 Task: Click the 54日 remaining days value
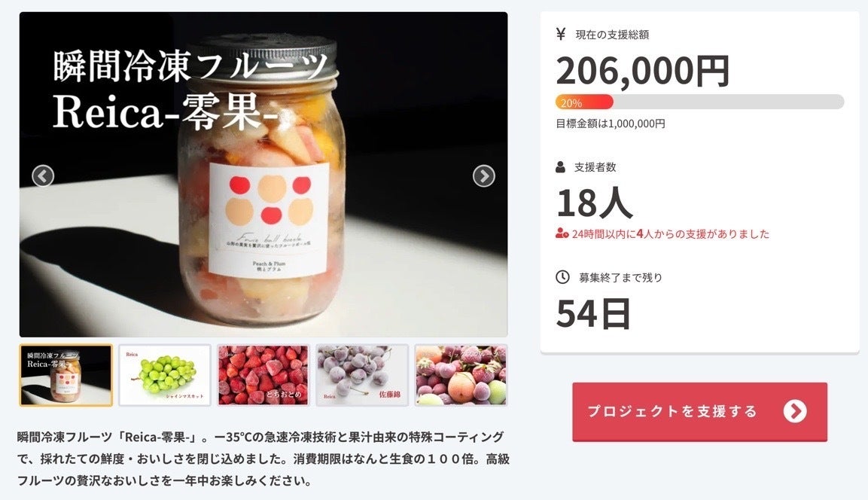(x=593, y=314)
